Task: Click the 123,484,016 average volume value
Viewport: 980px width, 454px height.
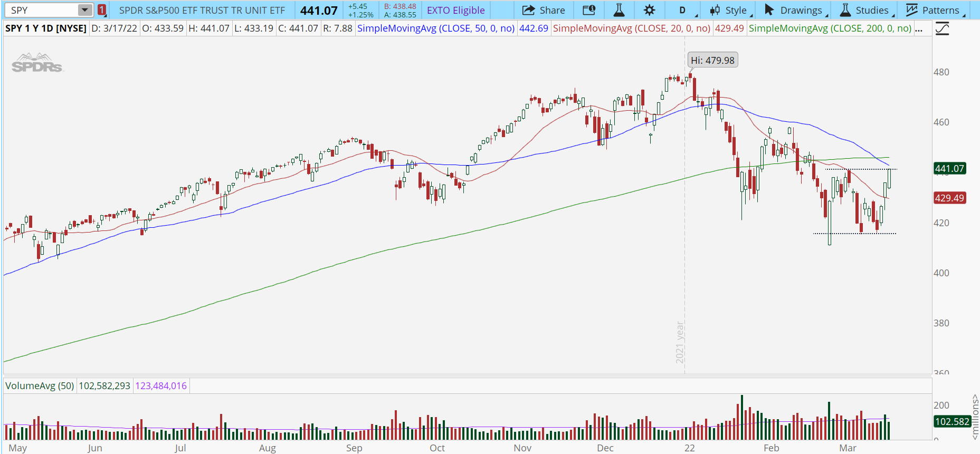Action: (x=161, y=386)
